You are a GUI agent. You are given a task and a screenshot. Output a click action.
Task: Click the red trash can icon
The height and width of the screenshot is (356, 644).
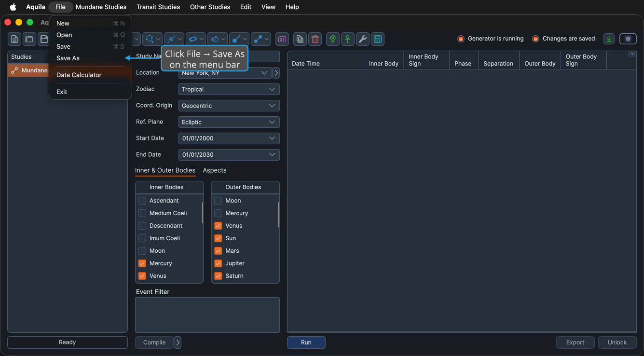pyautogui.click(x=315, y=39)
